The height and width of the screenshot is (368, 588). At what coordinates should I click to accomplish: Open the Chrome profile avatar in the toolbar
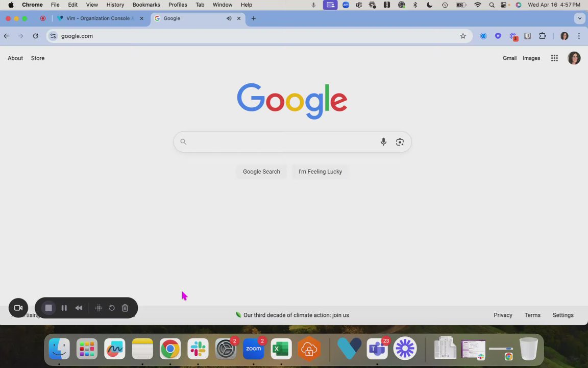coord(564,36)
